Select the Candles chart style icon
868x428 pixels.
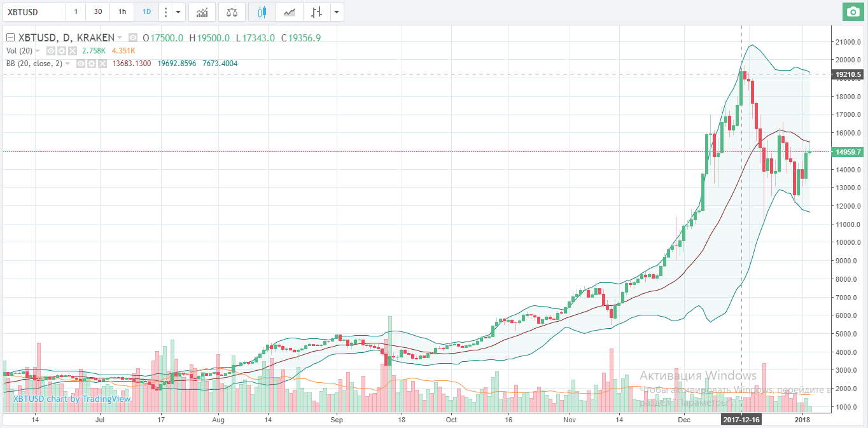point(262,12)
